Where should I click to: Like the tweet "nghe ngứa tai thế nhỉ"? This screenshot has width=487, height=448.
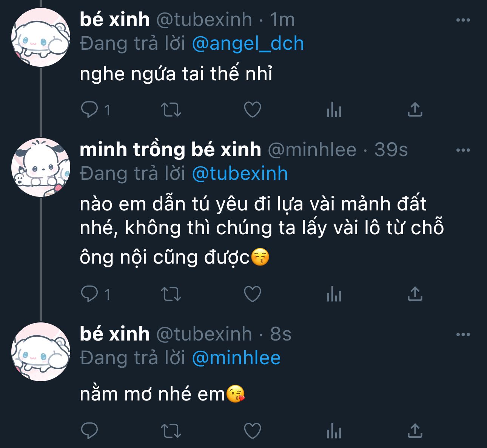(x=253, y=110)
